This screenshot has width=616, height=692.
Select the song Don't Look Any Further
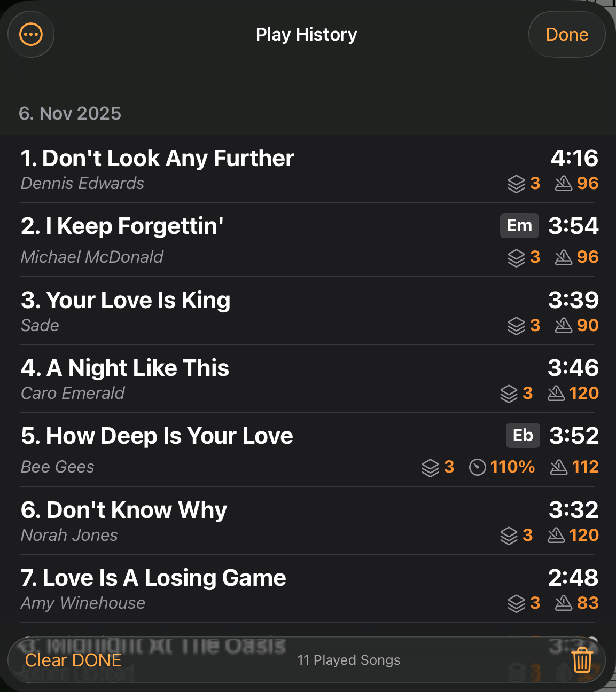[309, 169]
